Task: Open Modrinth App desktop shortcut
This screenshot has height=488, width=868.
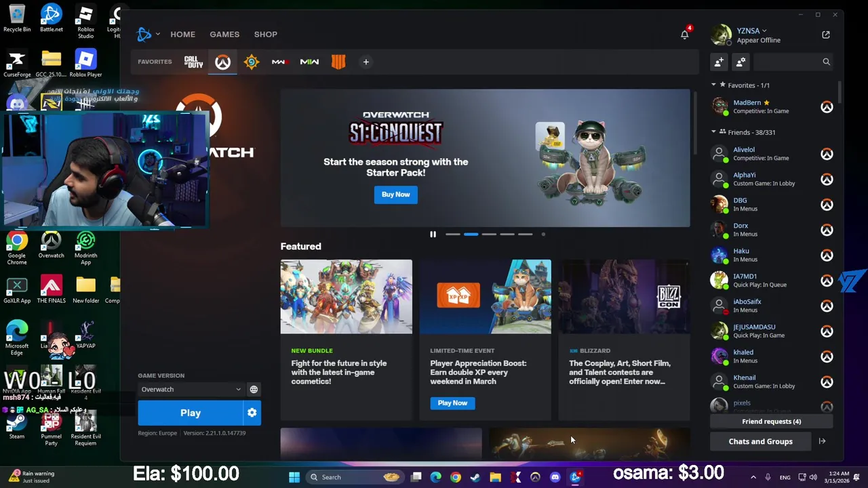Action: click(x=85, y=247)
